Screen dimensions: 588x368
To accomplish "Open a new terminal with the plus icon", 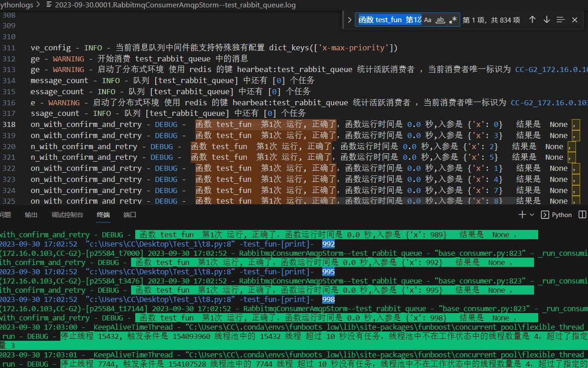I will (x=521, y=215).
